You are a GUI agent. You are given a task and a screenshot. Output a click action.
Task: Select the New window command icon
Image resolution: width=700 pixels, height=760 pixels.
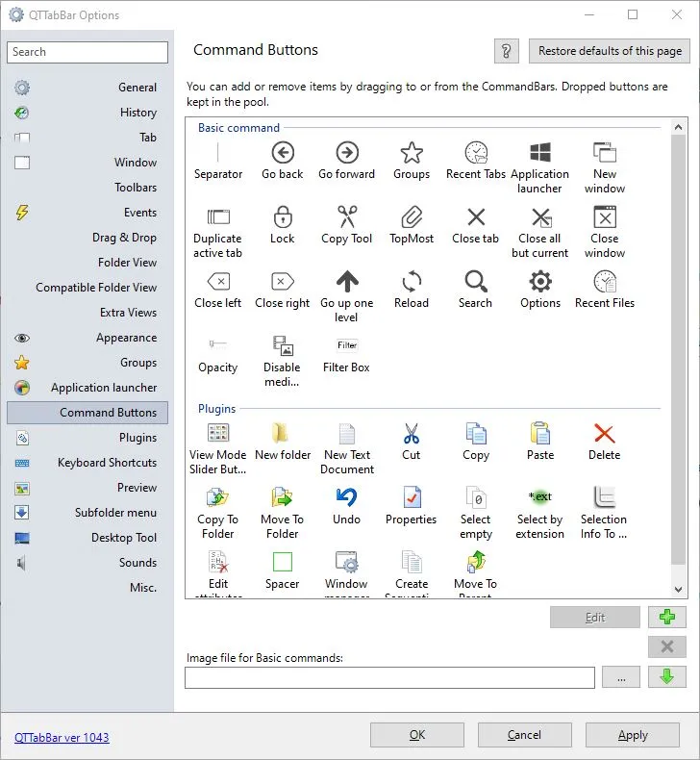605,153
